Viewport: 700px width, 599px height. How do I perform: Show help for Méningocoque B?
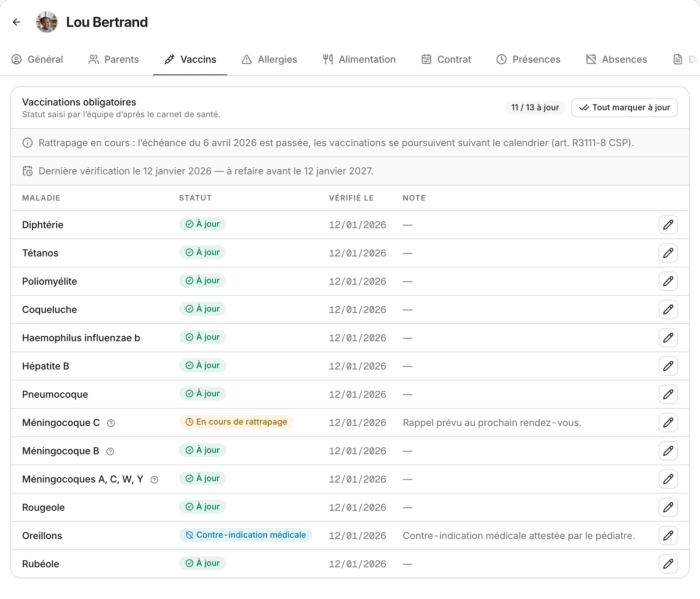tap(110, 451)
